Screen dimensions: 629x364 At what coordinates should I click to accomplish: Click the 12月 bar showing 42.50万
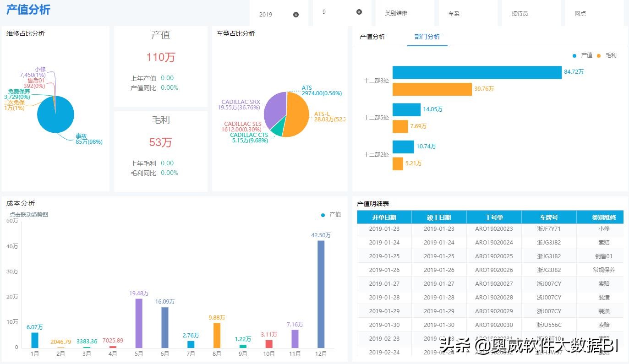pos(321,294)
